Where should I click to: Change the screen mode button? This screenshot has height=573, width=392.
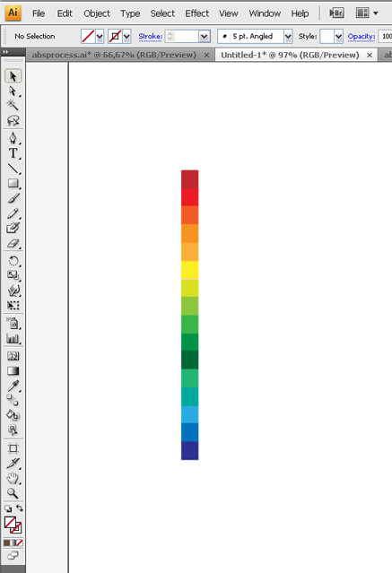point(13,555)
